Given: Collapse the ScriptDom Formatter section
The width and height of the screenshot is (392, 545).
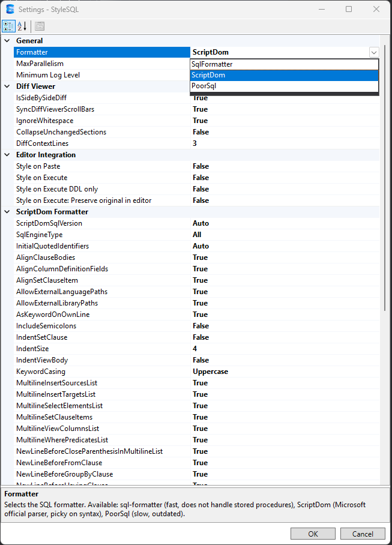Looking at the screenshot, I should tap(7, 212).
